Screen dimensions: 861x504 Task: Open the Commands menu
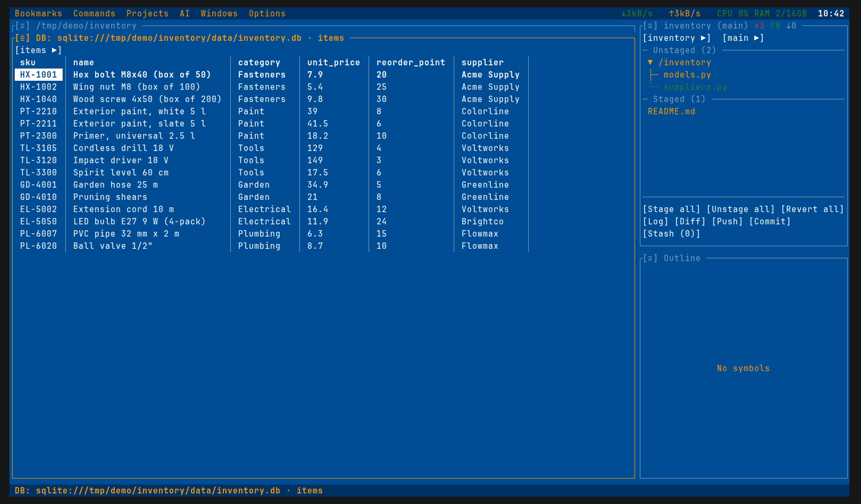coord(94,14)
